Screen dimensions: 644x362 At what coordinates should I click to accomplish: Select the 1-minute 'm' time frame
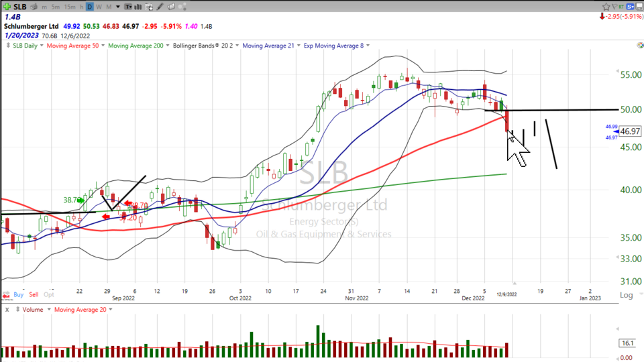(44, 7)
